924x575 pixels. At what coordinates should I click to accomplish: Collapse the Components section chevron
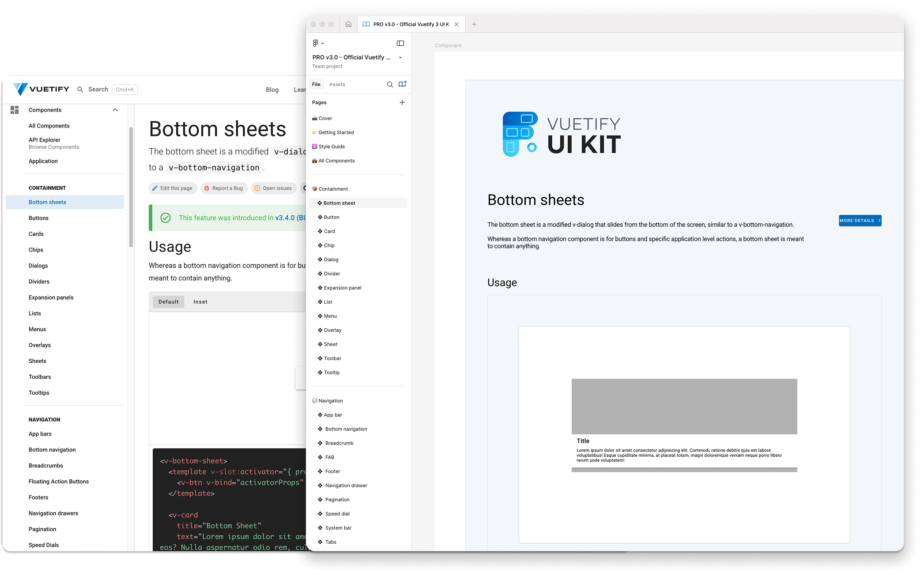115,109
